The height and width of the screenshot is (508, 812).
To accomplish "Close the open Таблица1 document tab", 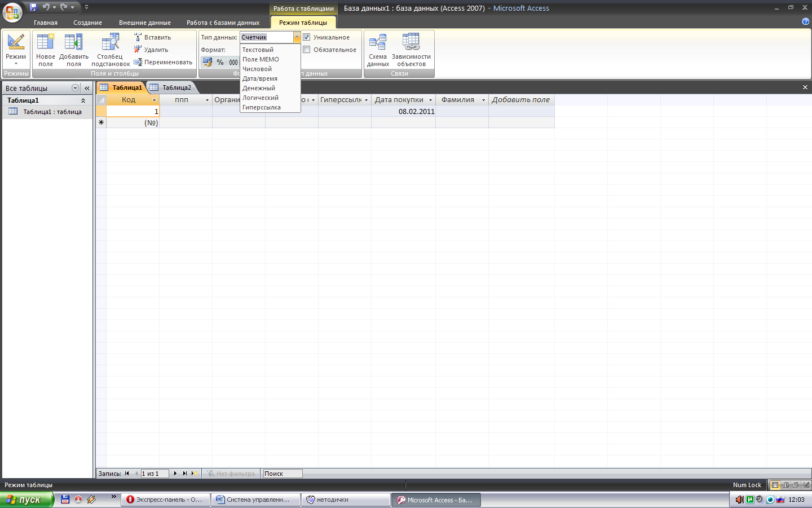I will point(805,87).
